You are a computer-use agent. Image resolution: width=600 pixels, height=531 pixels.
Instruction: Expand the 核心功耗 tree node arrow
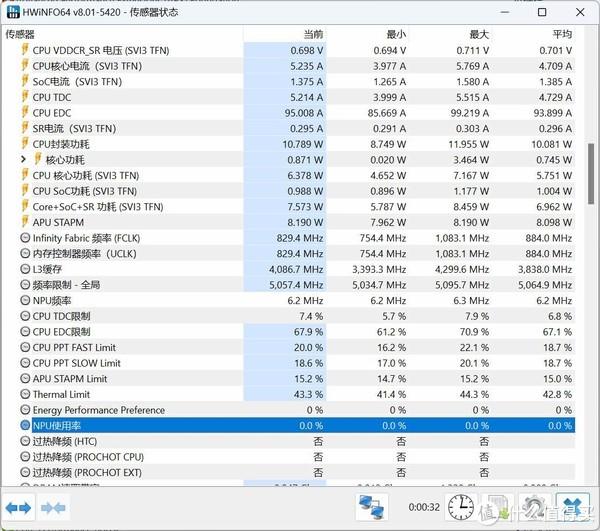23,159
